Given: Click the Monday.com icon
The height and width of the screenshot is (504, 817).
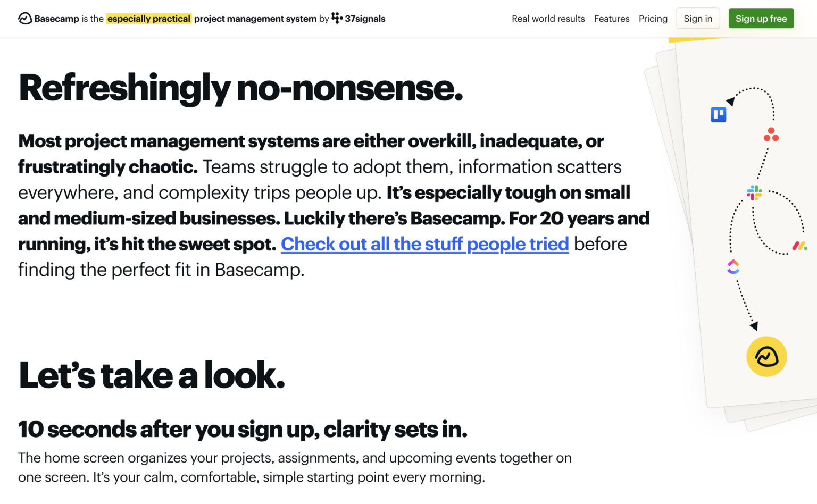Looking at the screenshot, I should (798, 246).
